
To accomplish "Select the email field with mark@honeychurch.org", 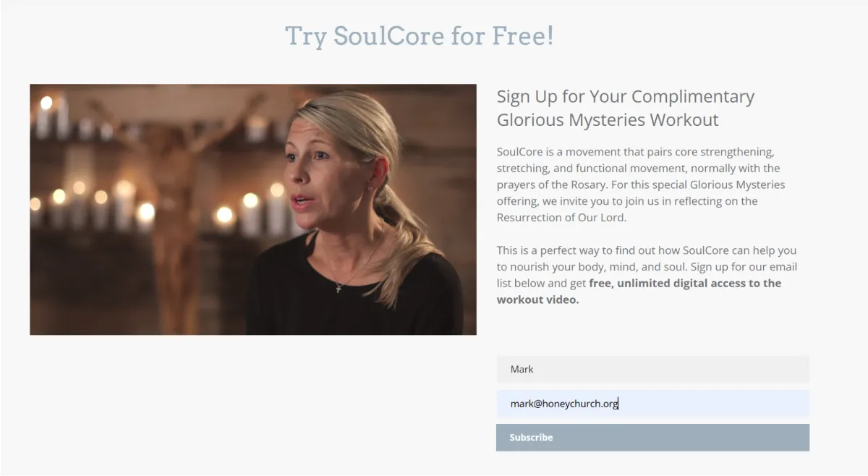I will click(x=652, y=404).
